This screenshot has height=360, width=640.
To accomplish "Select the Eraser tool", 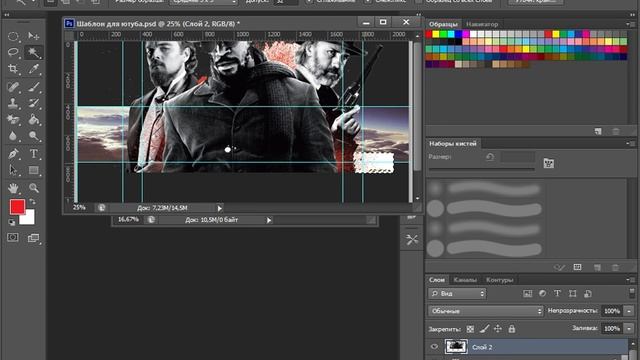I will point(13,119).
